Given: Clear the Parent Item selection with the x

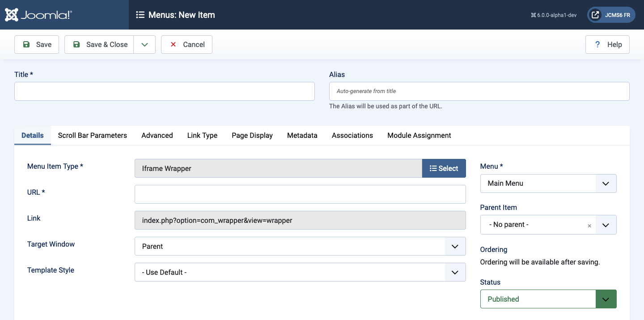Looking at the screenshot, I should pos(589,226).
